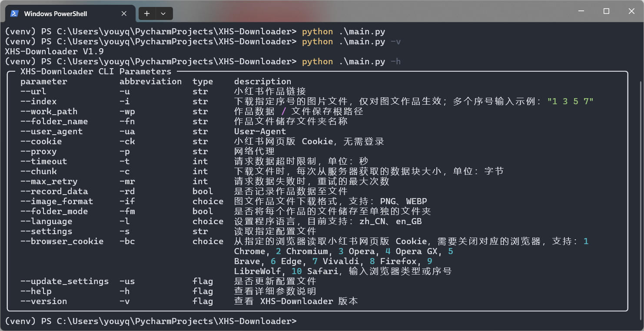This screenshot has height=331, width=644.
Task: Click the PowerShell icon in the tab
Action: tap(14, 13)
